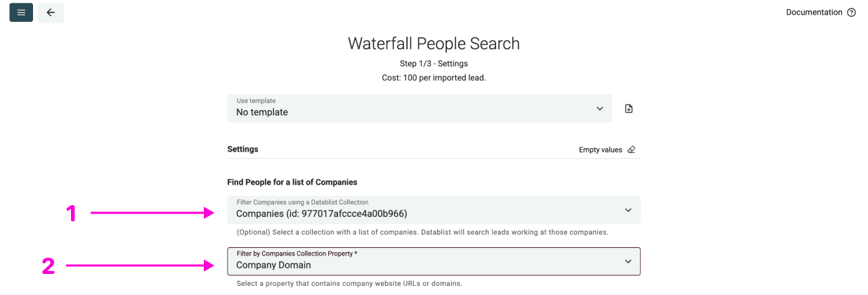
Task: Open Filter by Companies Collection Property dropdown
Action: coord(422,261)
